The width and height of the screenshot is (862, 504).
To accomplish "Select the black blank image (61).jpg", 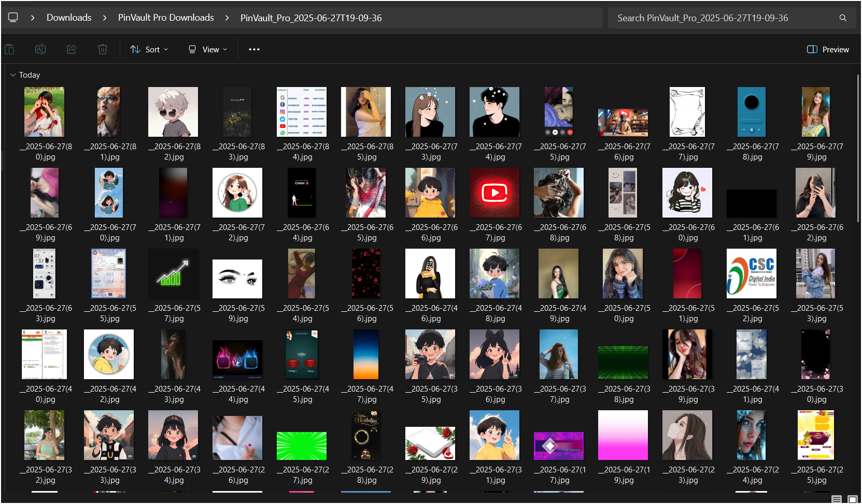I will 752,203.
